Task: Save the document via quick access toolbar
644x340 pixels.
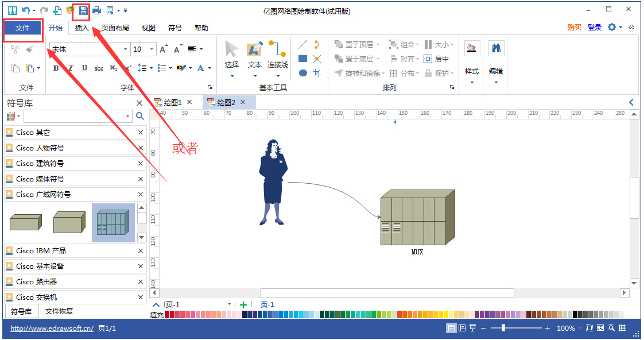Action: point(83,11)
